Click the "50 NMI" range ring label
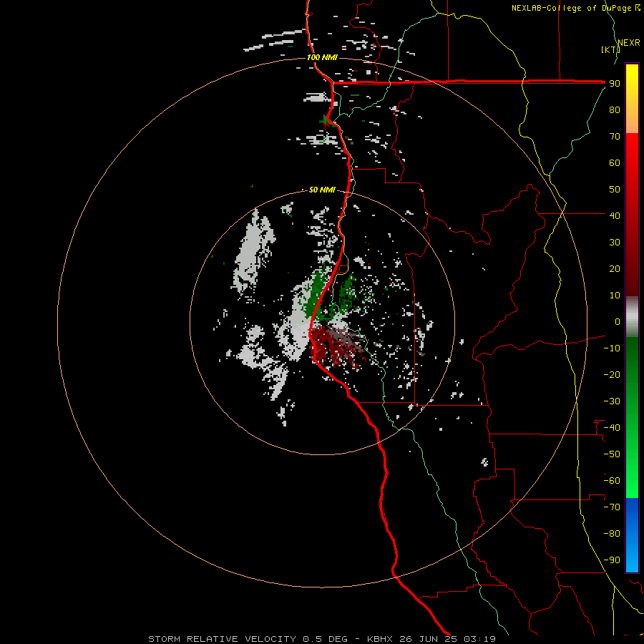The image size is (644, 644). [322, 190]
